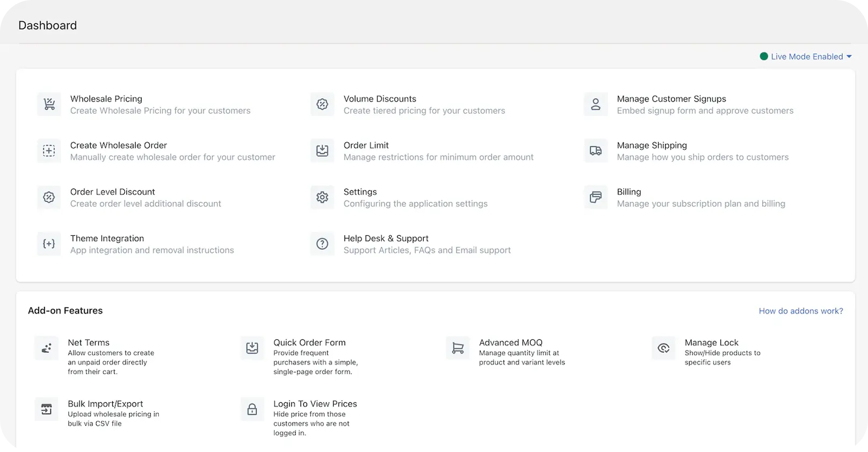Click the Order Limit inbox icon
The height and width of the screenshot is (452, 868).
tap(322, 151)
